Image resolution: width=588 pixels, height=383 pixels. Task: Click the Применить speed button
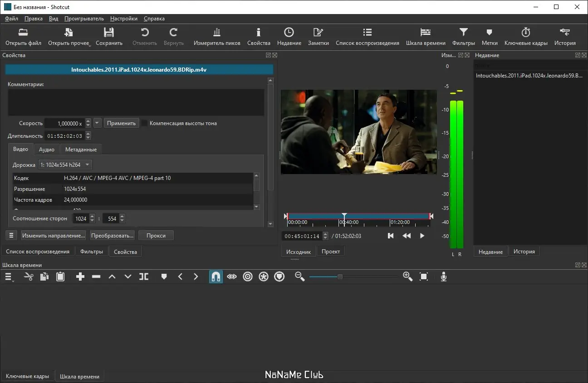(121, 123)
